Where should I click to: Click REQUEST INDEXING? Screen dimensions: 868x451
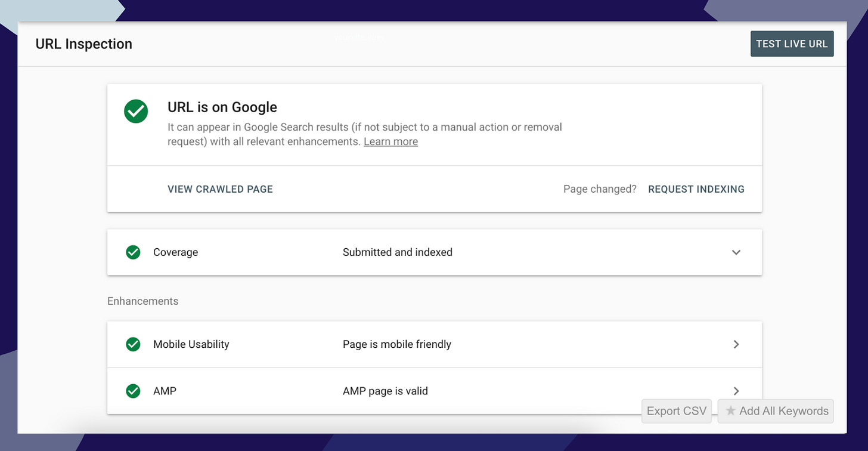pos(696,189)
